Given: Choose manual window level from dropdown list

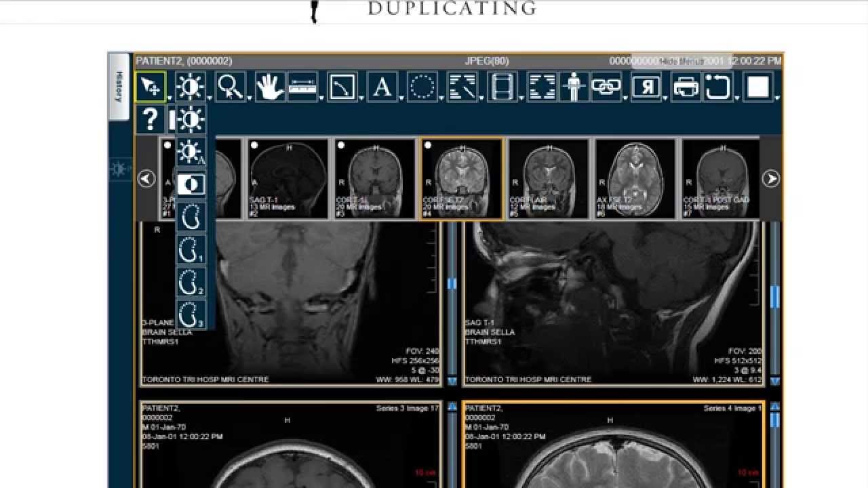Looking at the screenshot, I should (191, 119).
